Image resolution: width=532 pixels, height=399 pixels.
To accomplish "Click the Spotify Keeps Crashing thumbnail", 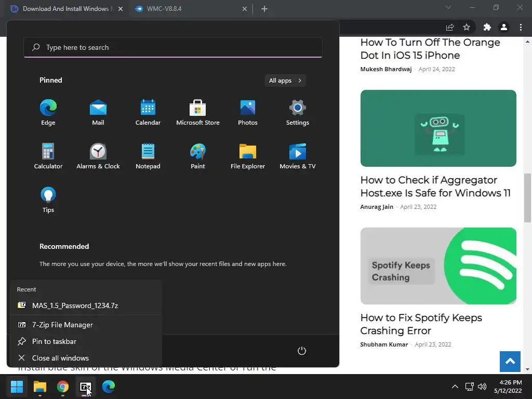I will click(438, 266).
